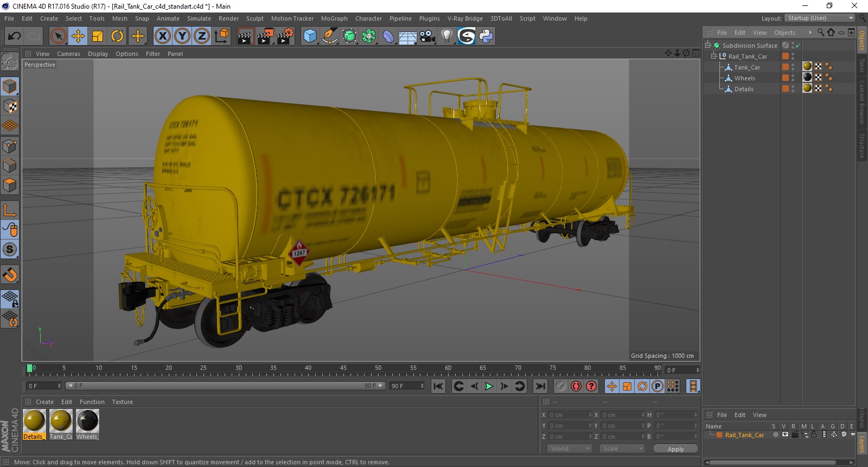
Task: Open viewport Cameras menu
Action: 68,54
